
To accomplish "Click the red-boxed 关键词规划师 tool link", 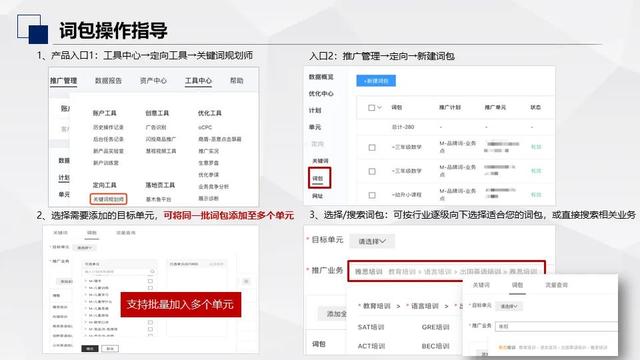I will coord(109,199).
